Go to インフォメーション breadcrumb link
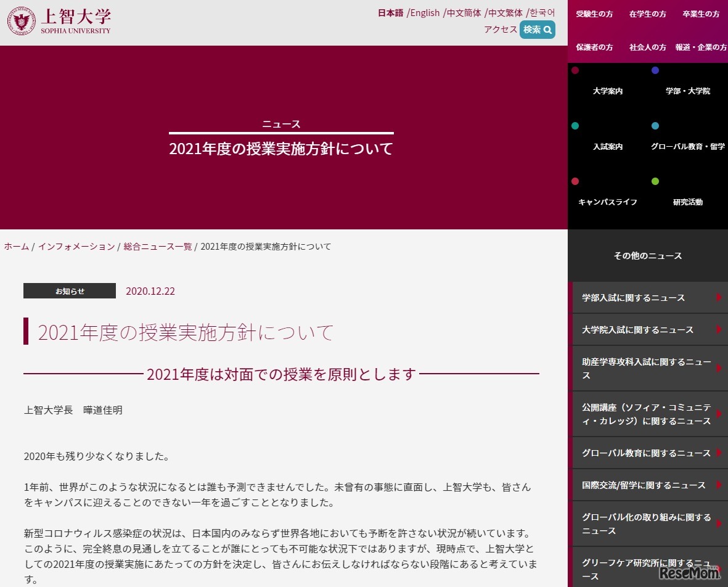Image resolution: width=728 pixels, height=587 pixels. 76,247
